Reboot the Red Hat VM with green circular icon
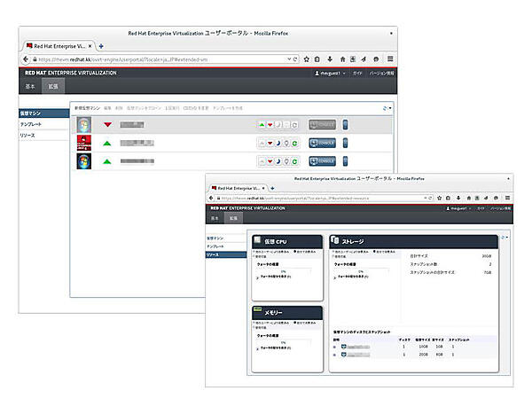This screenshot has width=532, height=414. 294,144
